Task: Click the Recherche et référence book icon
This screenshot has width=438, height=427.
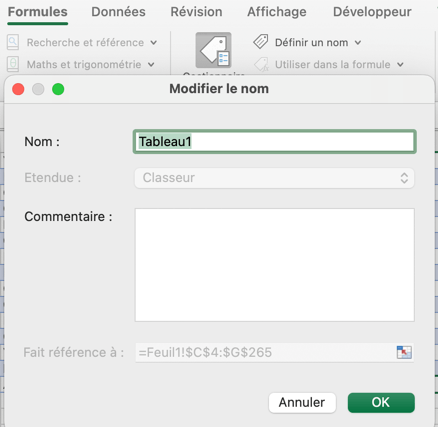Action: pyautogui.click(x=13, y=42)
